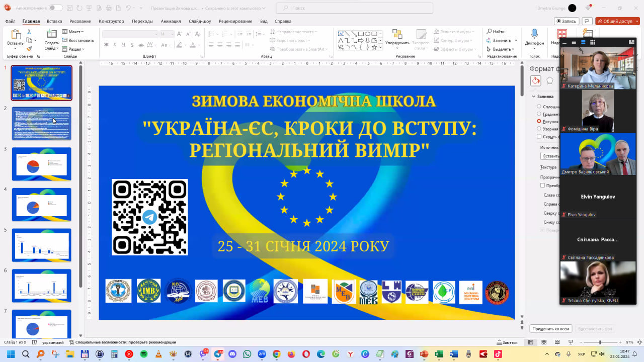
Task: Switch to the Slide Show (Слайд-шоу) tab
Action: [x=200, y=21]
